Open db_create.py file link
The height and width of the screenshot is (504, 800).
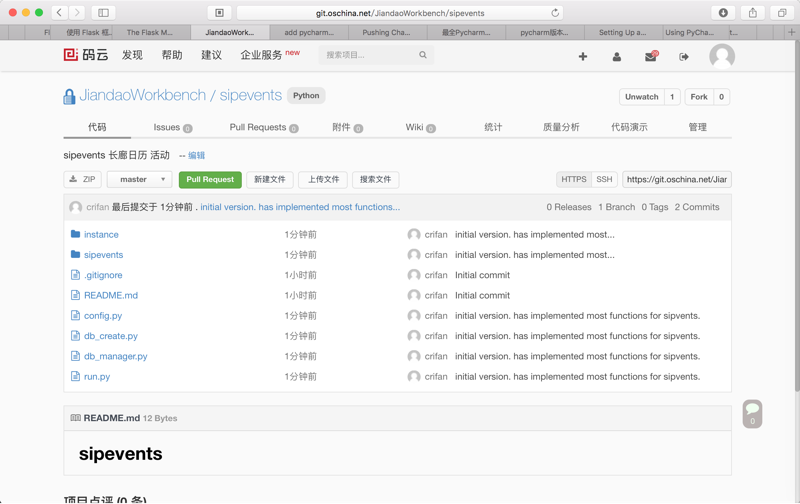click(111, 336)
